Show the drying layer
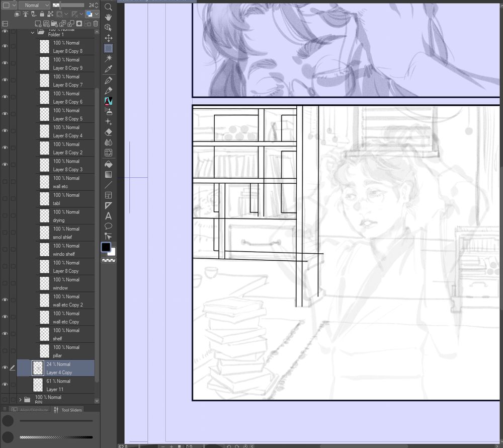 pos(5,215)
